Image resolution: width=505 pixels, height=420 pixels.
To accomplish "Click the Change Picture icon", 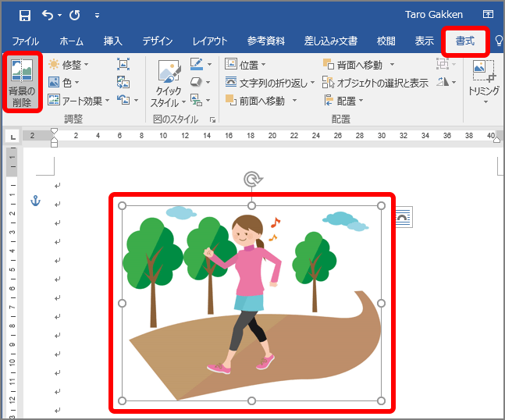I will pos(123,83).
